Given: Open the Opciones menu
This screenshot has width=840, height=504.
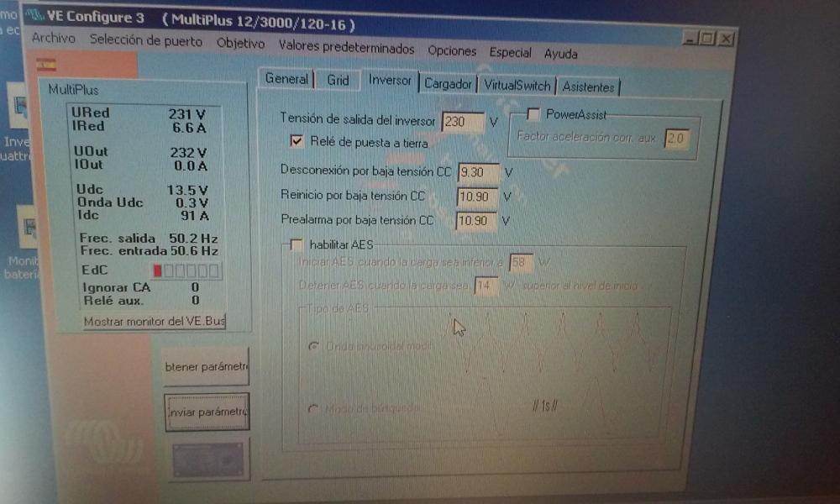Looking at the screenshot, I should pos(452,50).
